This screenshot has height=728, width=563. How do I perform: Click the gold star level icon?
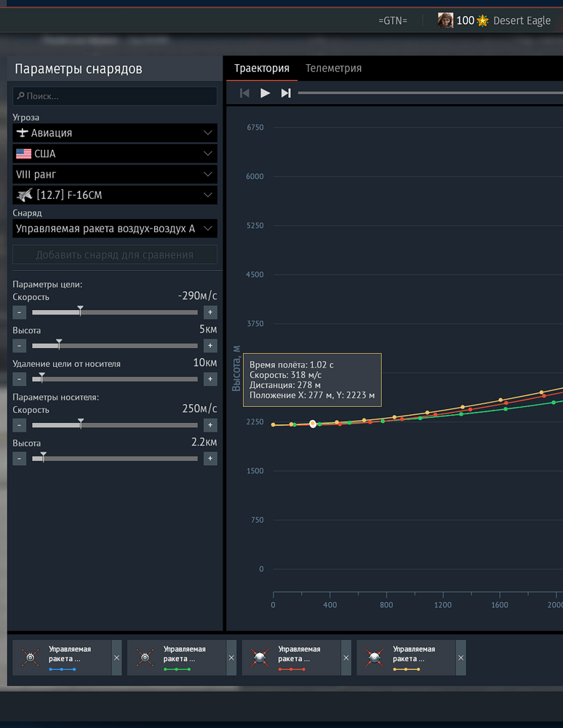pyautogui.click(x=483, y=21)
